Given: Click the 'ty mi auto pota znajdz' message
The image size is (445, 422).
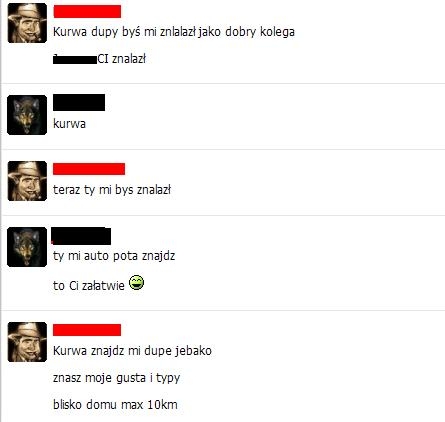Looking at the screenshot, I should coord(114,256).
